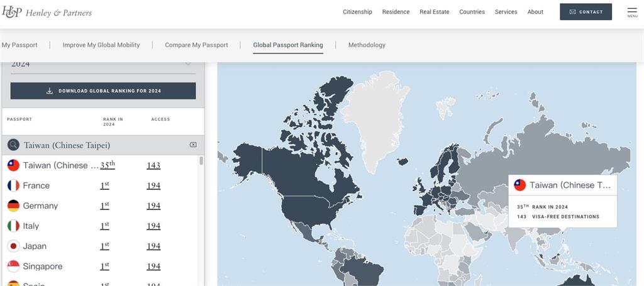Click Italy's 1st rank link

click(x=105, y=226)
